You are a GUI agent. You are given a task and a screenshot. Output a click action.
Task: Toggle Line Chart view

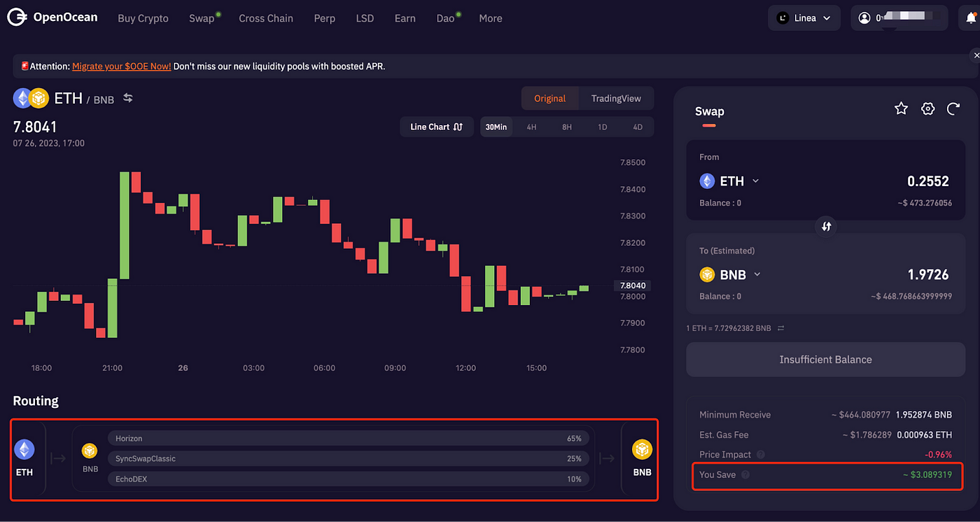pyautogui.click(x=436, y=127)
